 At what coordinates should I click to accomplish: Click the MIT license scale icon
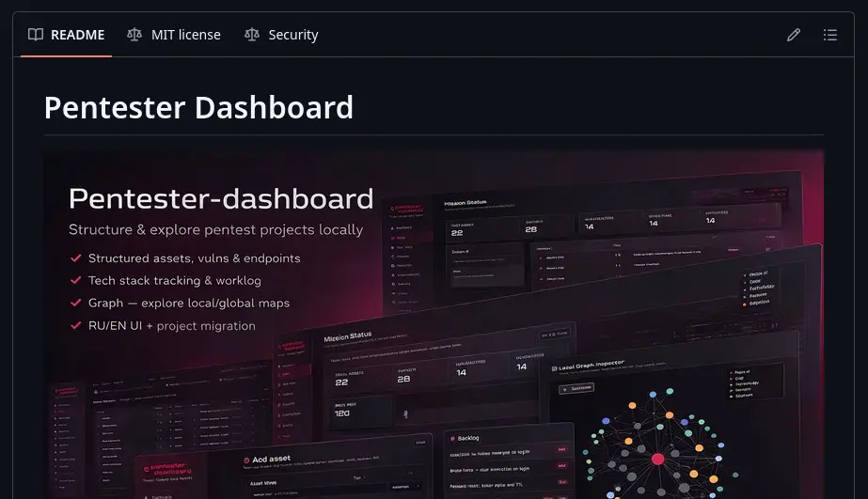click(134, 35)
